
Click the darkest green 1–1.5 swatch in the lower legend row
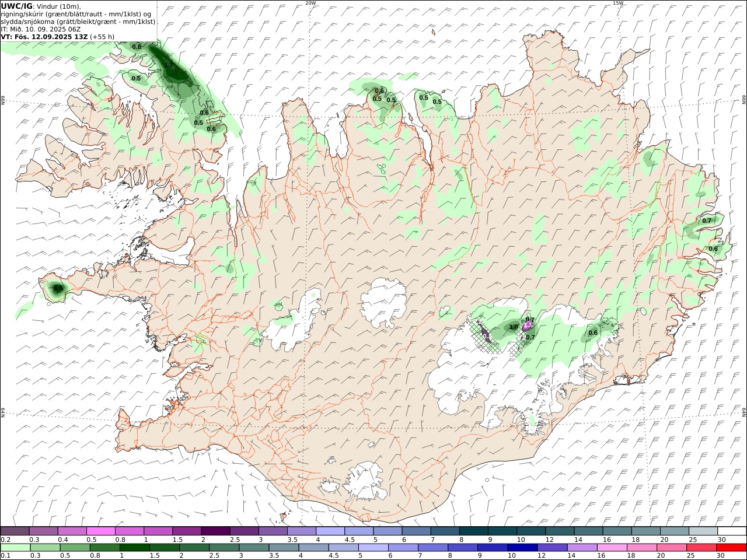[x=134, y=547]
